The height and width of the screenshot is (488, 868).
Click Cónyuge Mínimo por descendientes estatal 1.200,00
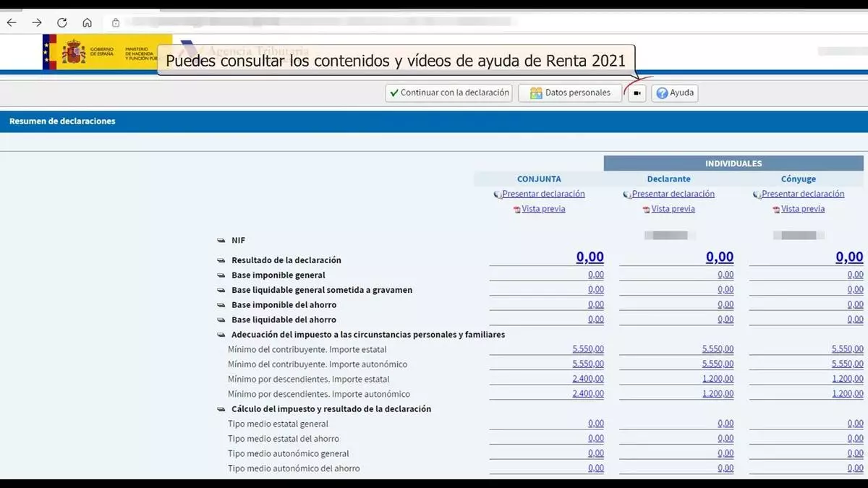click(847, 380)
